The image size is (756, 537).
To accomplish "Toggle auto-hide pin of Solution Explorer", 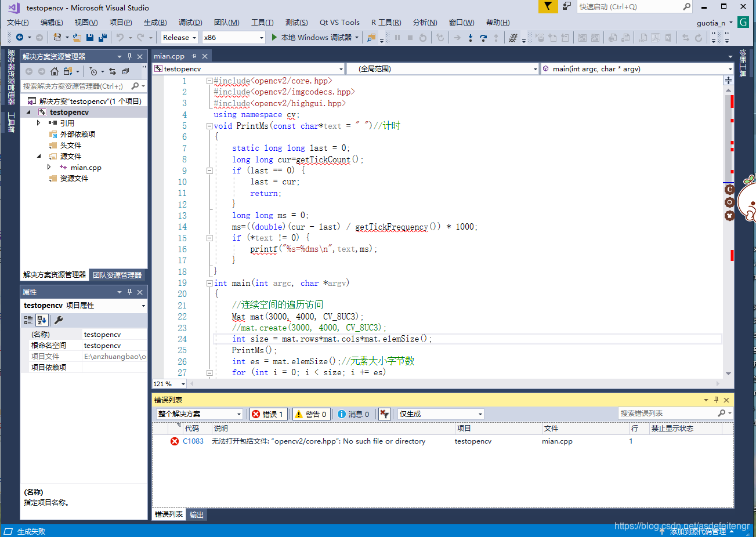I will coord(129,56).
